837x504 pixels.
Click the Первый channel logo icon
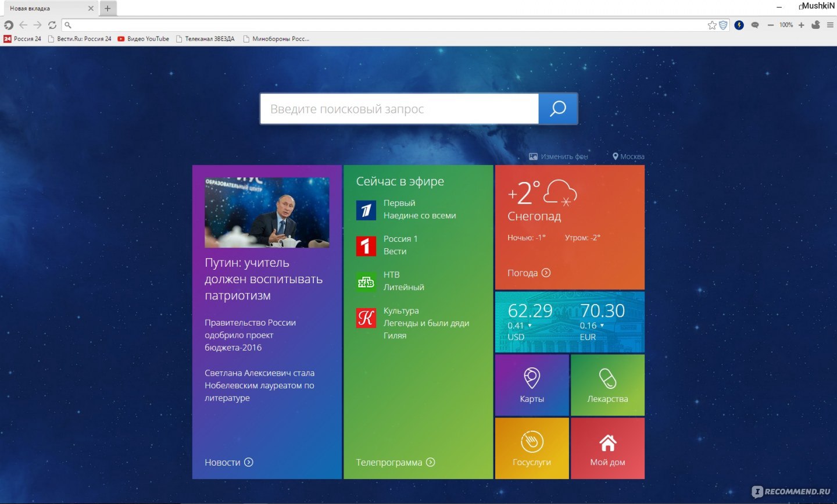pos(366,210)
